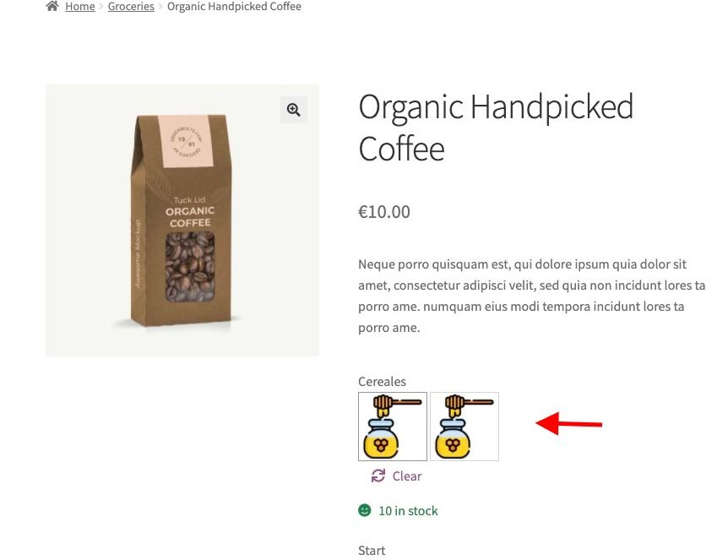Click the Organic Handpicked Coffee breadcrumb text
This screenshot has height=560, width=728.
pyautogui.click(x=234, y=7)
